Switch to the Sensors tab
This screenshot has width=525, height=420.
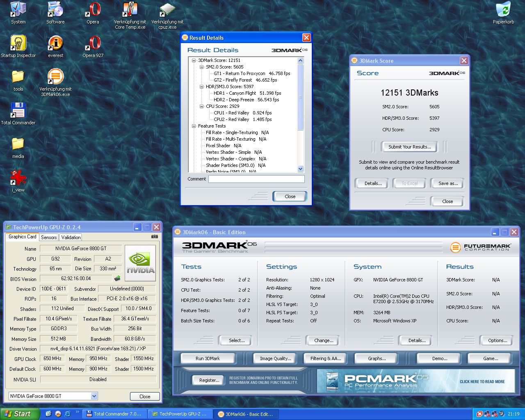coord(49,237)
